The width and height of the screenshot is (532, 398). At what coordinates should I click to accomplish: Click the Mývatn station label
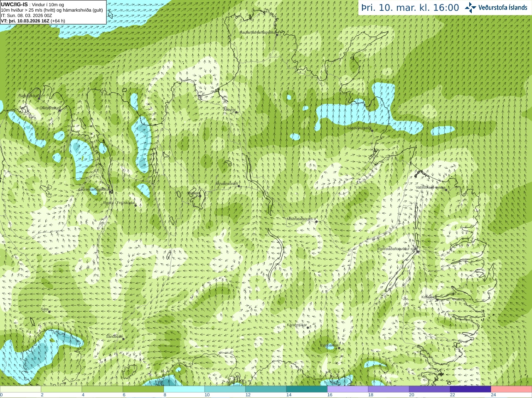tap(193, 193)
